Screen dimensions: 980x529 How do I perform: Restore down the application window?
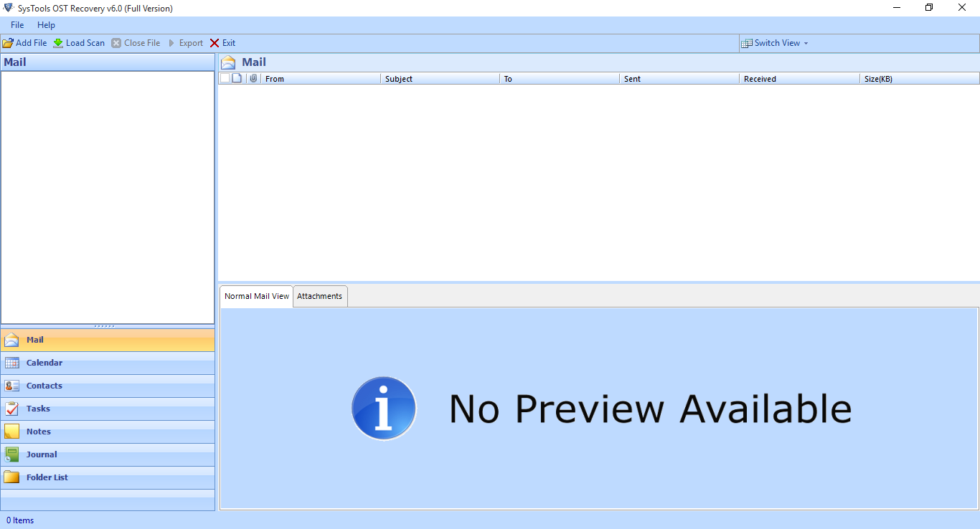(929, 8)
